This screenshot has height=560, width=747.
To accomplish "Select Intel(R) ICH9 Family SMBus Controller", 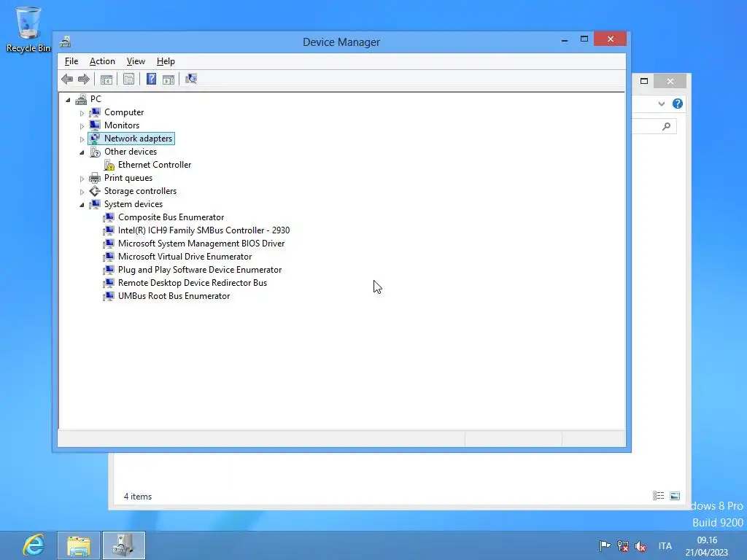I will coord(204,230).
